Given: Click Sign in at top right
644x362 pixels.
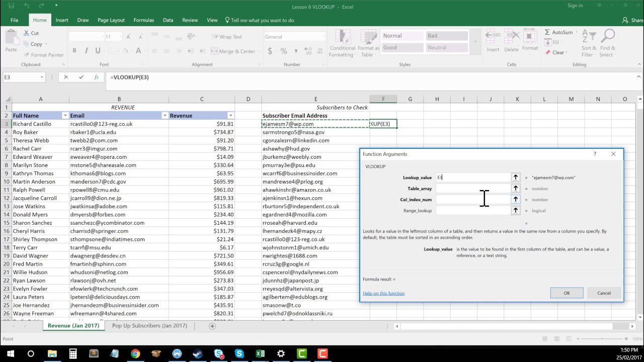Looking at the screenshot, I should tap(575, 6).
